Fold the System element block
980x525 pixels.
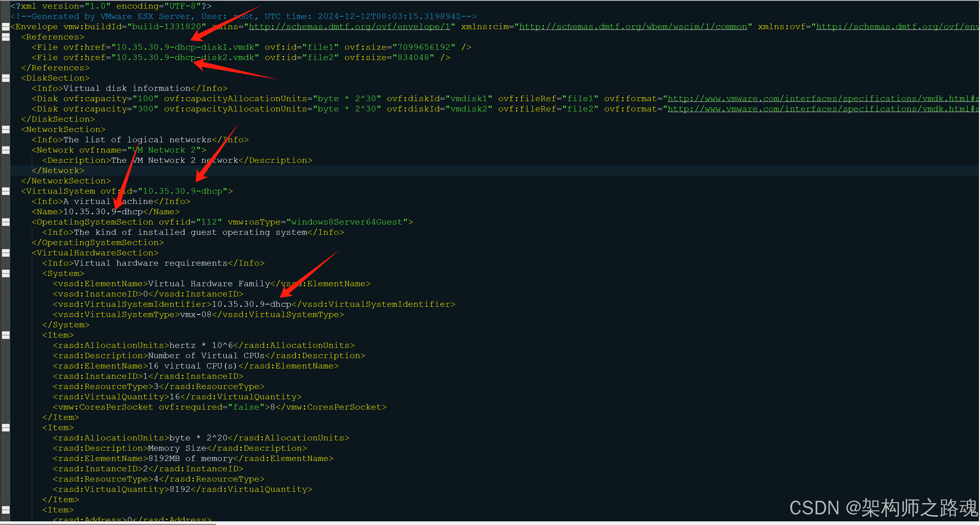tap(6, 273)
